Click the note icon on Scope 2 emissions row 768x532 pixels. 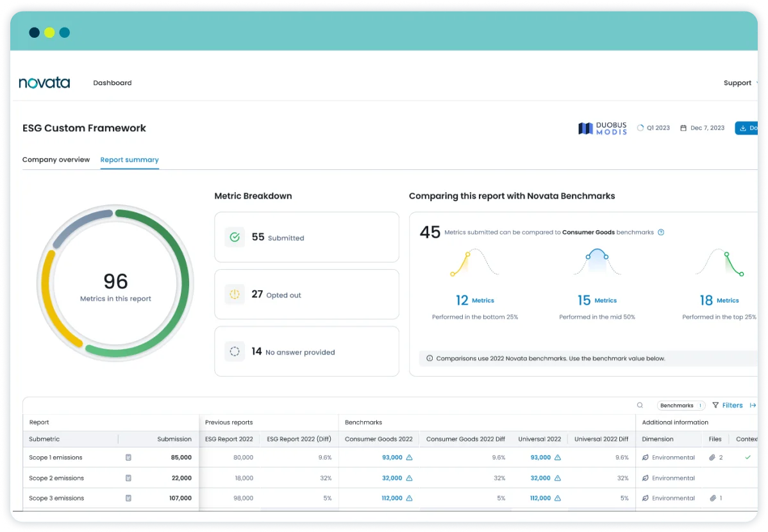(x=128, y=478)
